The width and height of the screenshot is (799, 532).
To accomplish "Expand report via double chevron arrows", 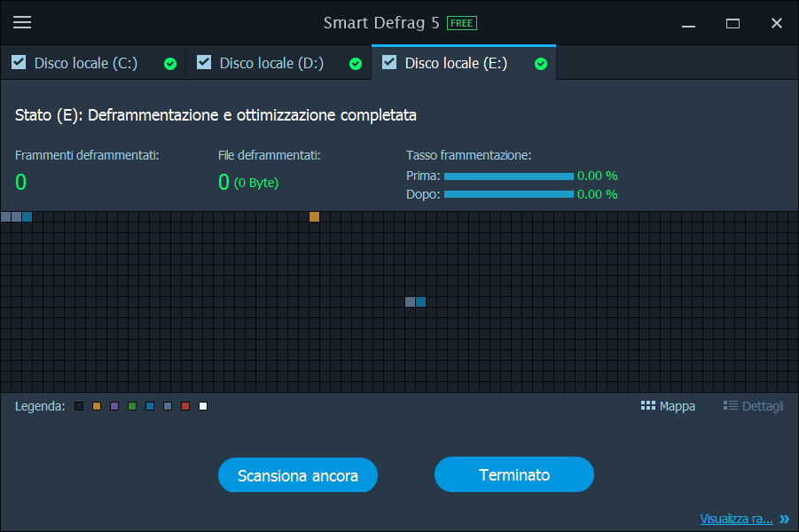I will pos(784,519).
